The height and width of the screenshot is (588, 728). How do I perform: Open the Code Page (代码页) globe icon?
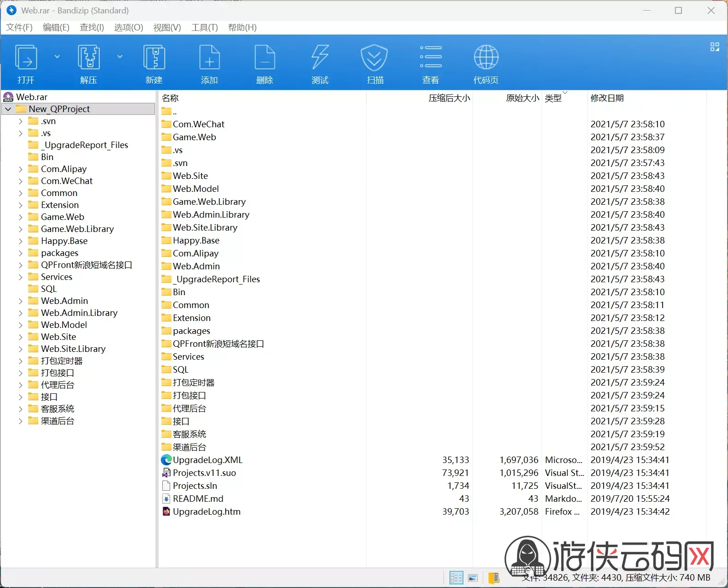coord(486,64)
